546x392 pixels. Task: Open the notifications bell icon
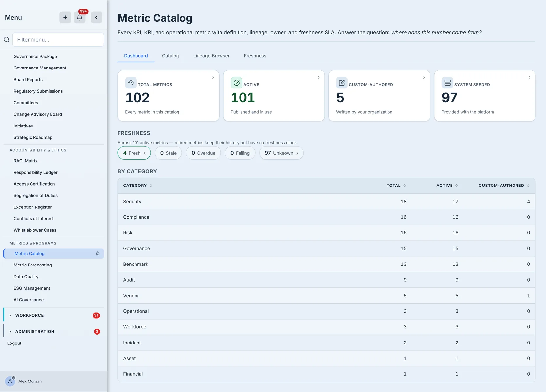click(80, 17)
